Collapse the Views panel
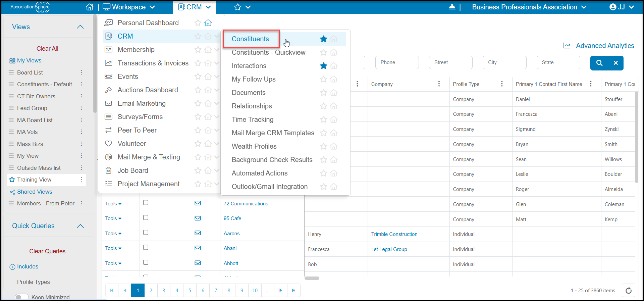Screen dimensions: 644x301 click(80, 27)
